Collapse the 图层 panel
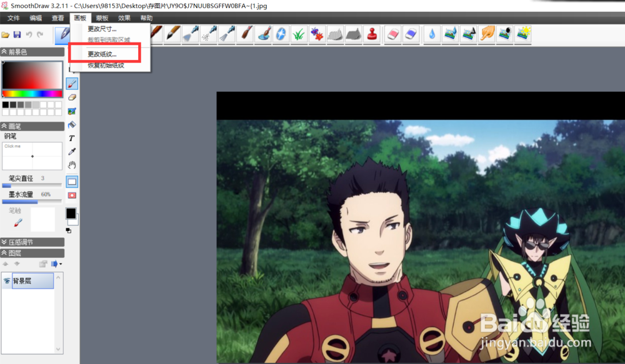Screen dimensions: 625x364 coord(4,253)
